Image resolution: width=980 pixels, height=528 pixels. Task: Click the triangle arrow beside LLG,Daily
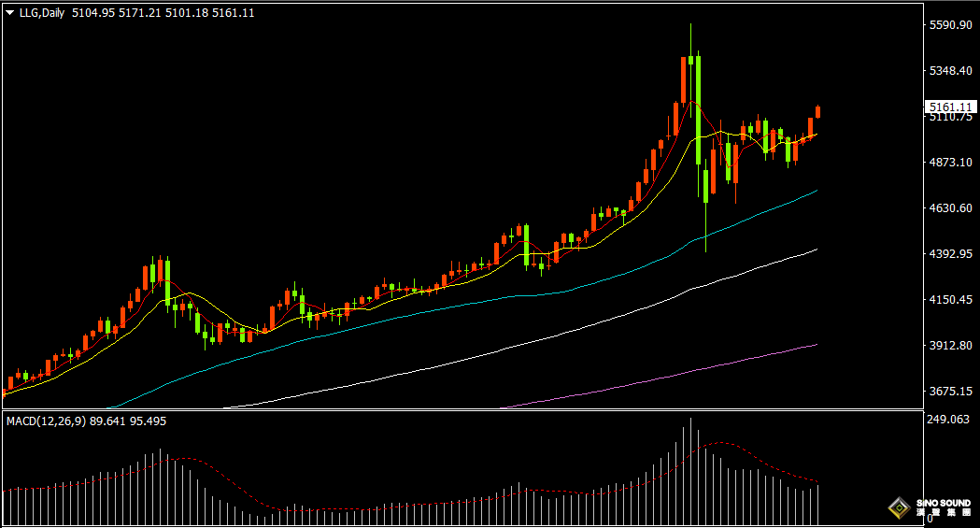(9, 13)
